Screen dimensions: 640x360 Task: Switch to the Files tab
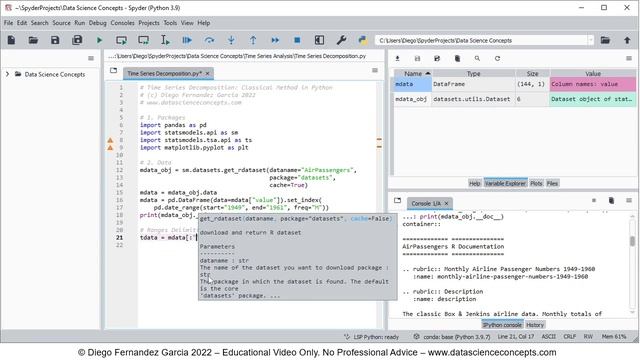click(x=552, y=183)
